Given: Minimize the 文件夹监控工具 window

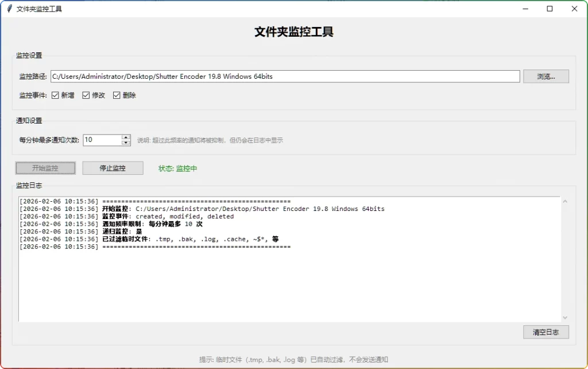Looking at the screenshot, I should pos(525,9).
